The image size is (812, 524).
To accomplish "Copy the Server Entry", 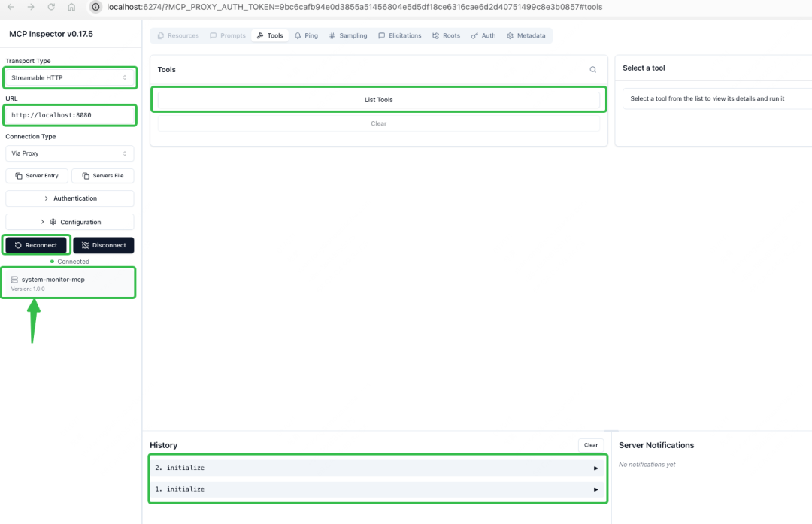I will 37,176.
